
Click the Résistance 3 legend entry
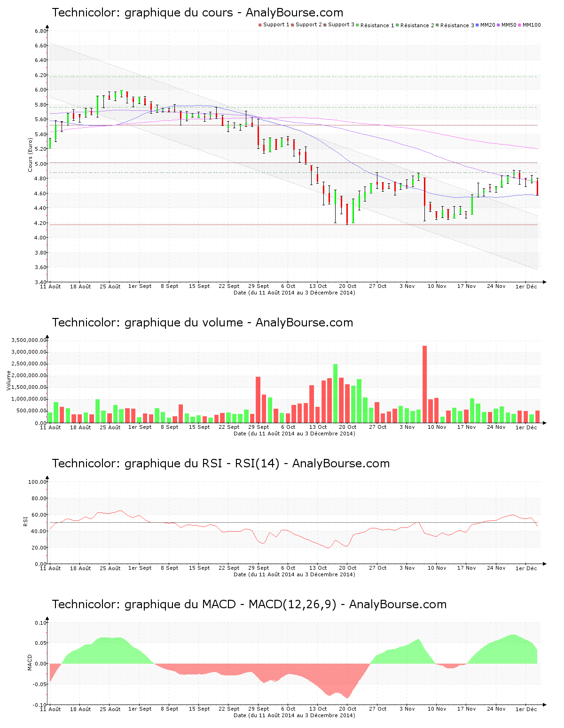coord(457,25)
